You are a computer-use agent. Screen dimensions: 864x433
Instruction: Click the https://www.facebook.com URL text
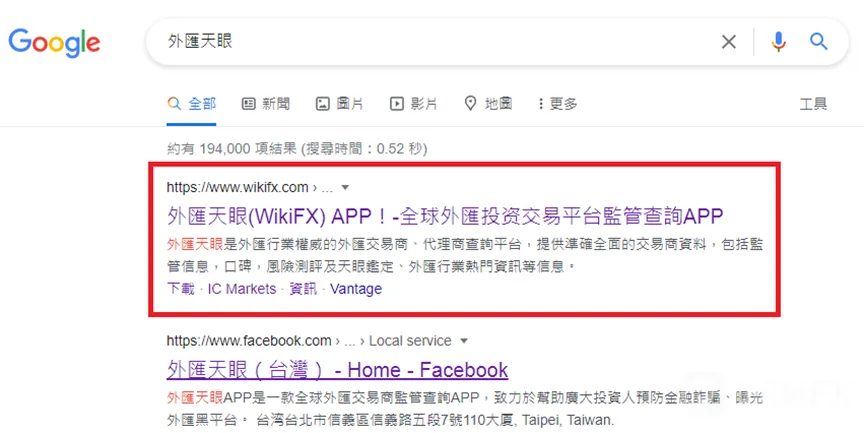click(249, 341)
